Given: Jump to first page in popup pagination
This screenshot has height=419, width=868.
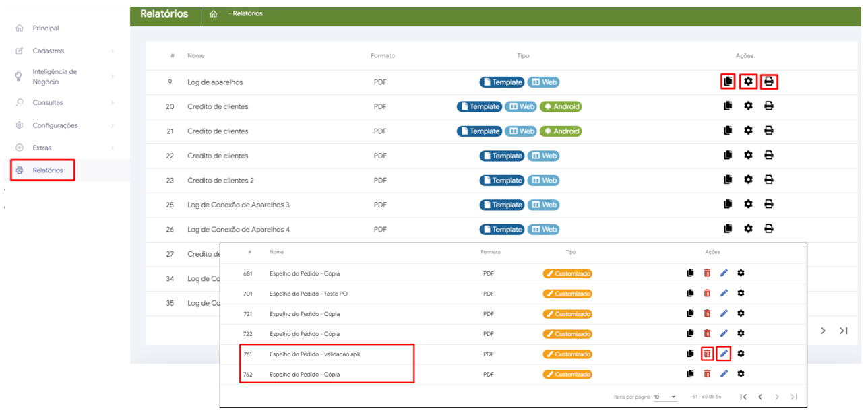Looking at the screenshot, I should (743, 397).
